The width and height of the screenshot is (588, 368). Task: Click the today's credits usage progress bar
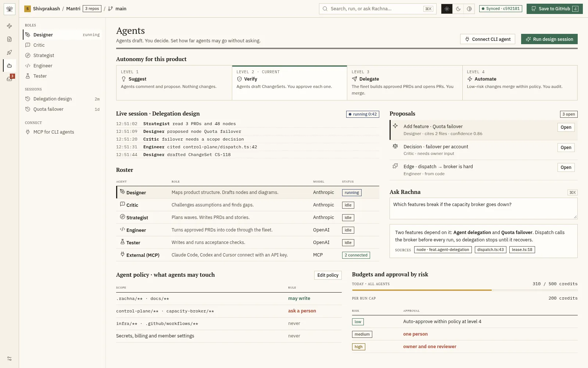click(x=465, y=290)
